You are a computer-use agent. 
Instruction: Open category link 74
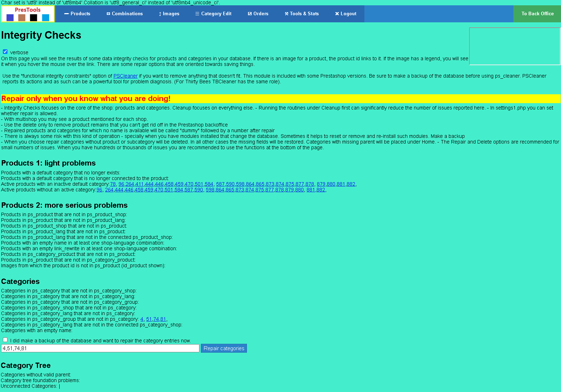pos(156,319)
